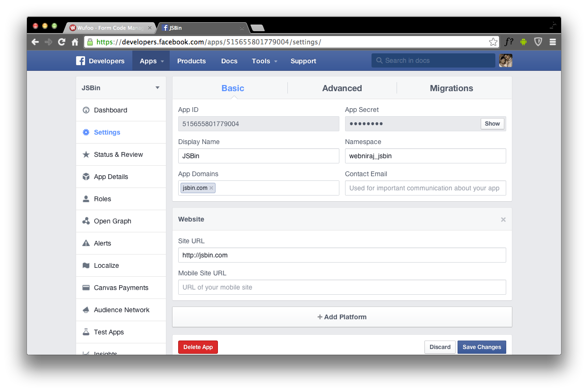Open Support in top navigation
Image resolution: width=588 pixels, height=392 pixels.
[x=303, y=61]
